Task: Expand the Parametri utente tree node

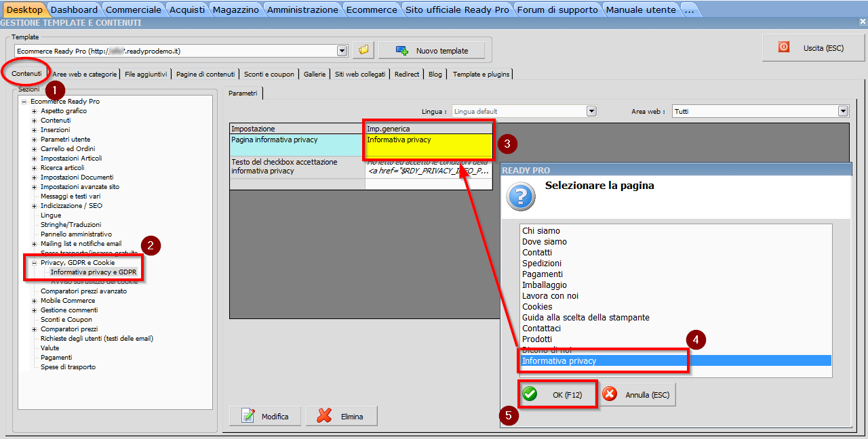Action: pyautogui.click(x=34, y=140)
